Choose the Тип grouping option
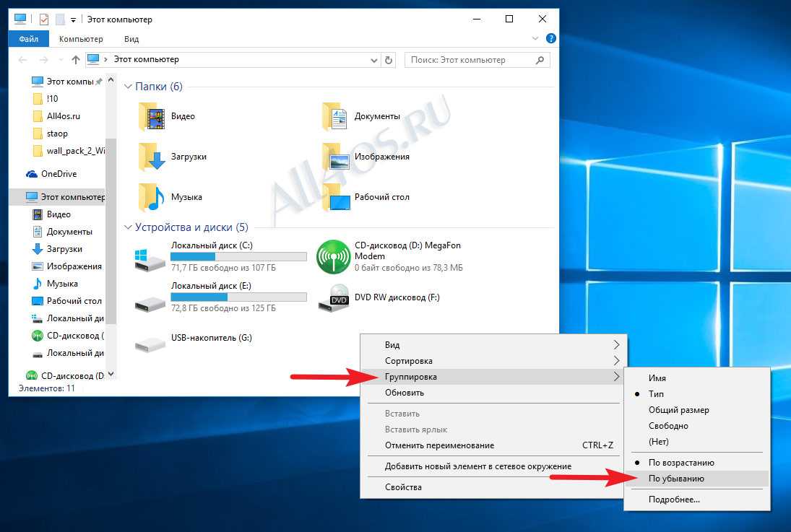The height and width of the screenshot is (532, 791). point(656,394)
